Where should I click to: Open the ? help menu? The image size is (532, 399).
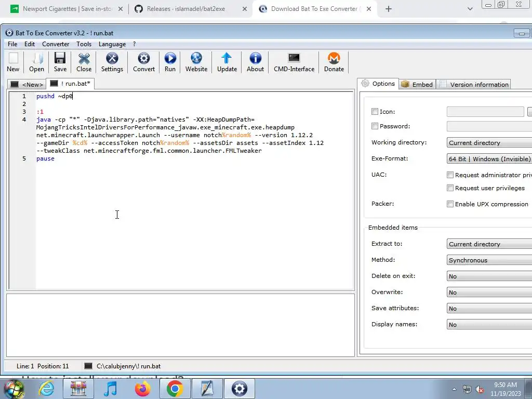135,44
